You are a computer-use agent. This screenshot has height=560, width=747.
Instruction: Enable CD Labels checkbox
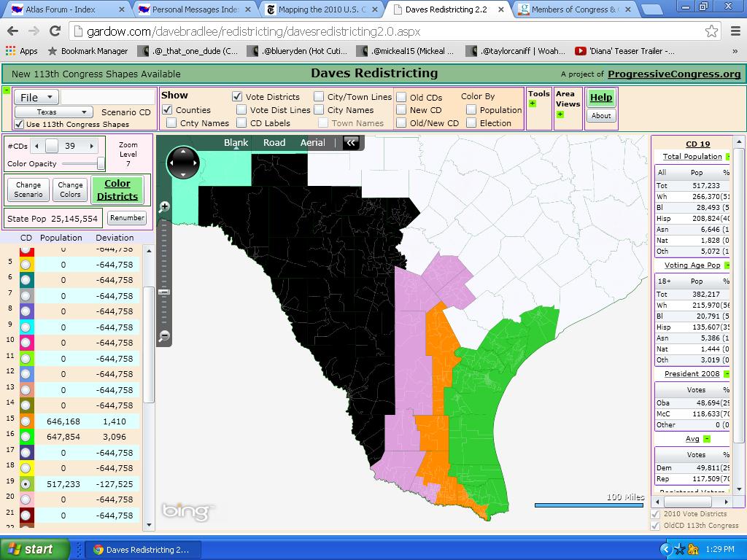[241, 122]
